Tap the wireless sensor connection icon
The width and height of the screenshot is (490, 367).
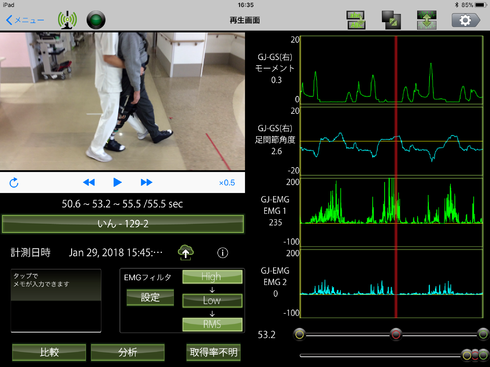tap(67, 20)
